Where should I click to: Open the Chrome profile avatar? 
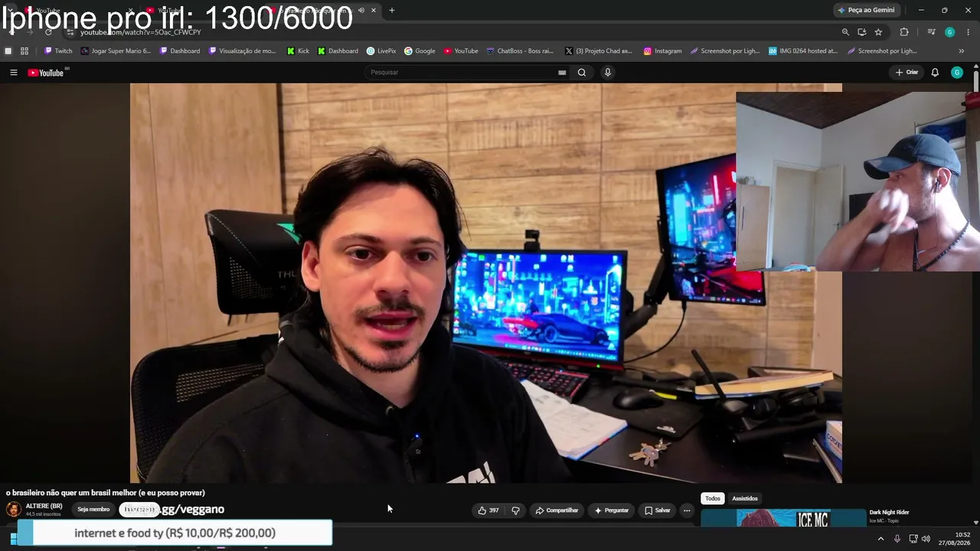click(x=949, y=32)
